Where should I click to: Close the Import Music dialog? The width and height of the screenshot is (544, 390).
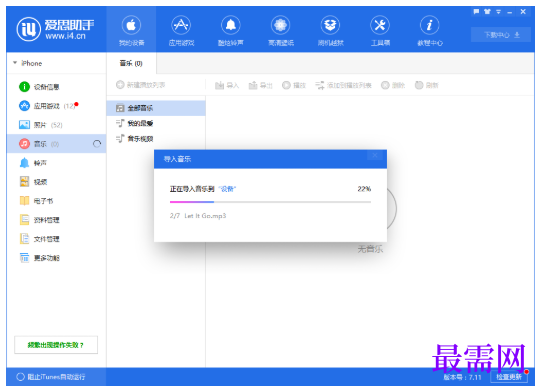click(x=375, y=155)
